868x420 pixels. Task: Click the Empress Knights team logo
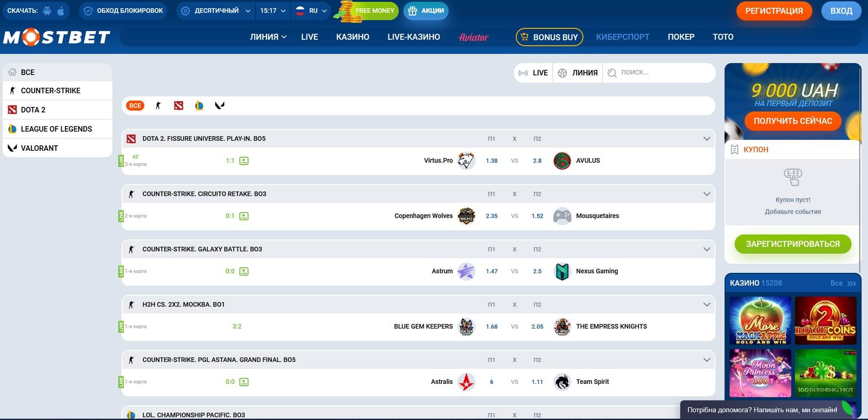562,327
